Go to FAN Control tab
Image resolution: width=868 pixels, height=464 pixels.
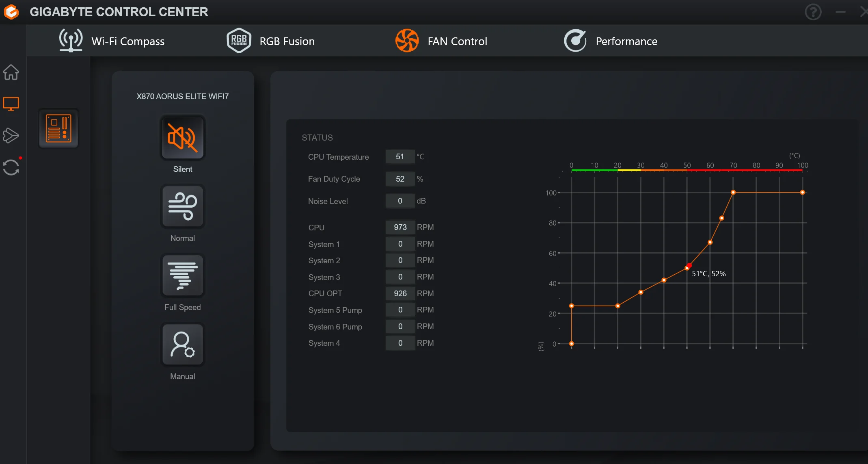[441, 41]
